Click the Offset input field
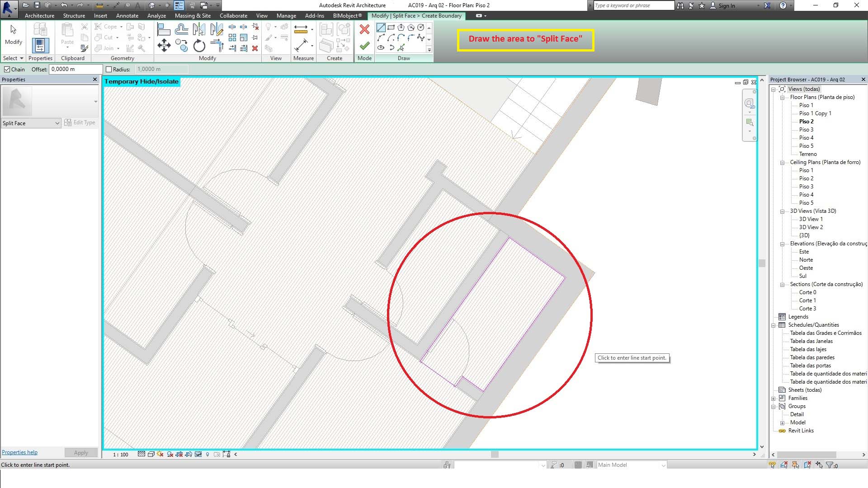868x488 pixels. [x=75, y=69]
